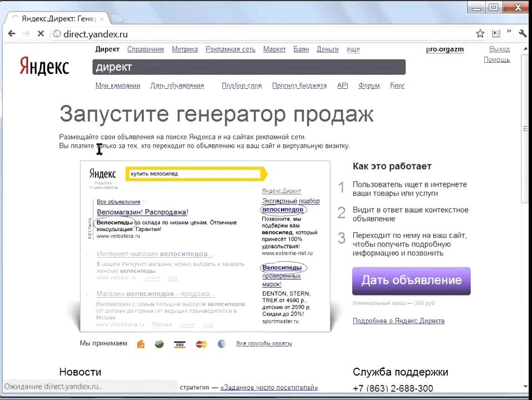Open the Рекламная сеть link
The height and width of the screenshot is (400, 532).
pos(230,49)
